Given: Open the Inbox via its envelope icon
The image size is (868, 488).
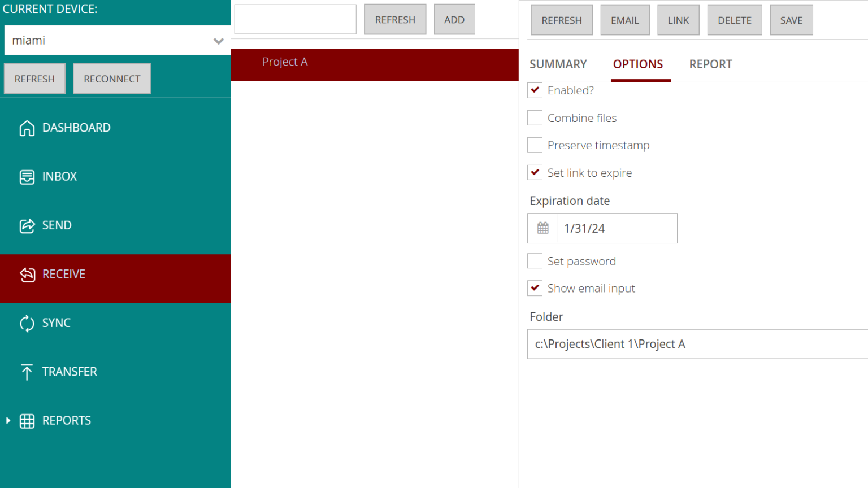Looking at the screenshot, I should click(27, 176).
